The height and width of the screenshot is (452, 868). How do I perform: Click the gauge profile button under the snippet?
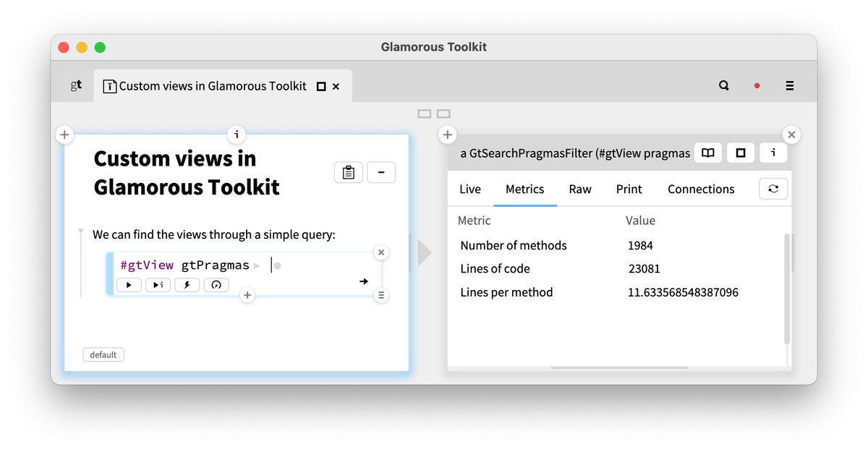tap(216, 285)
